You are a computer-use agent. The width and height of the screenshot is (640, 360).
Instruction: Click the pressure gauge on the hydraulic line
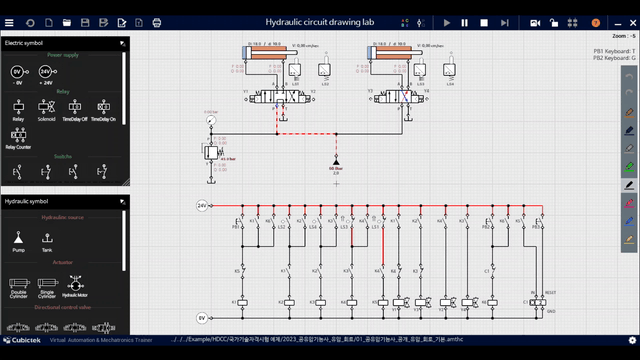coord(211,120)
